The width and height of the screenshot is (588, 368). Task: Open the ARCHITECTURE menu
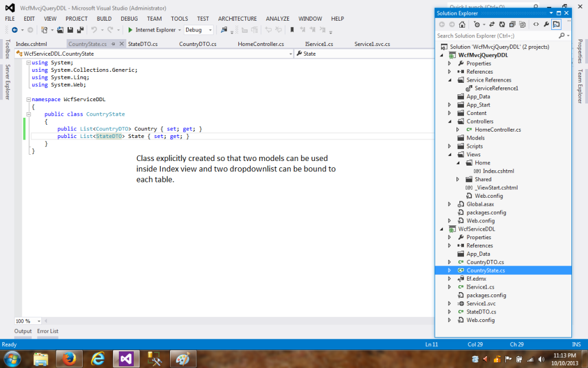237,18
